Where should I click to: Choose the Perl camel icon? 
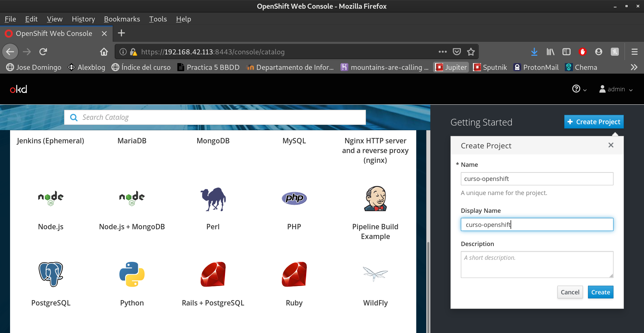point(213,199)
